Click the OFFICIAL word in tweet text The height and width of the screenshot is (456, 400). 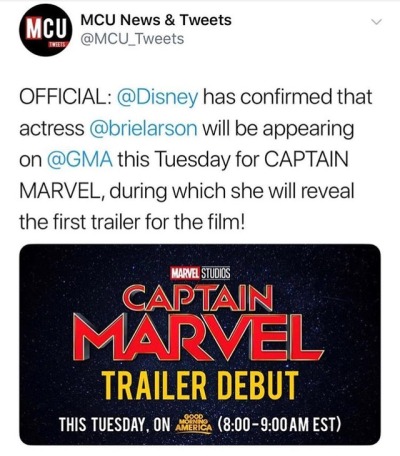click(62, 97)
